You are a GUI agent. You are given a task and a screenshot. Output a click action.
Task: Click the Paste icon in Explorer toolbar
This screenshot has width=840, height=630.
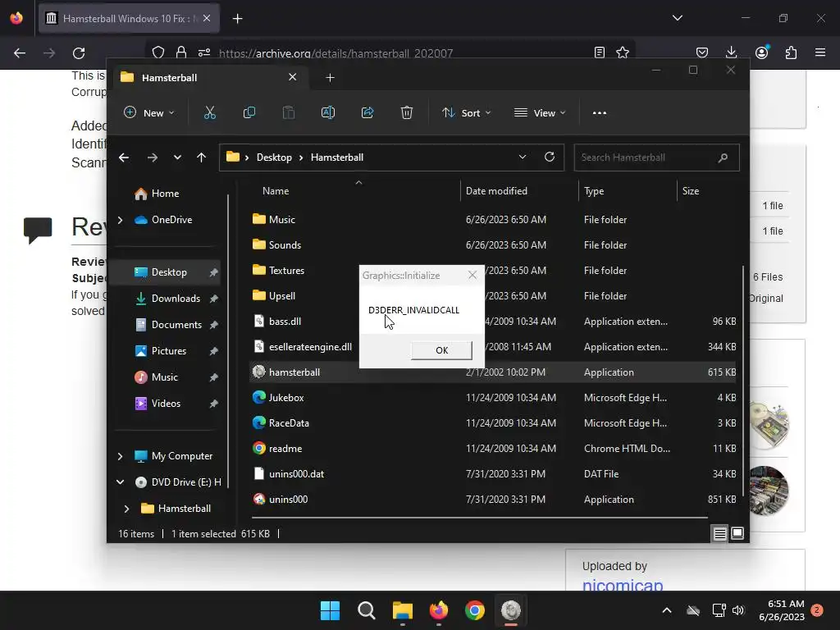click(288, 112)
